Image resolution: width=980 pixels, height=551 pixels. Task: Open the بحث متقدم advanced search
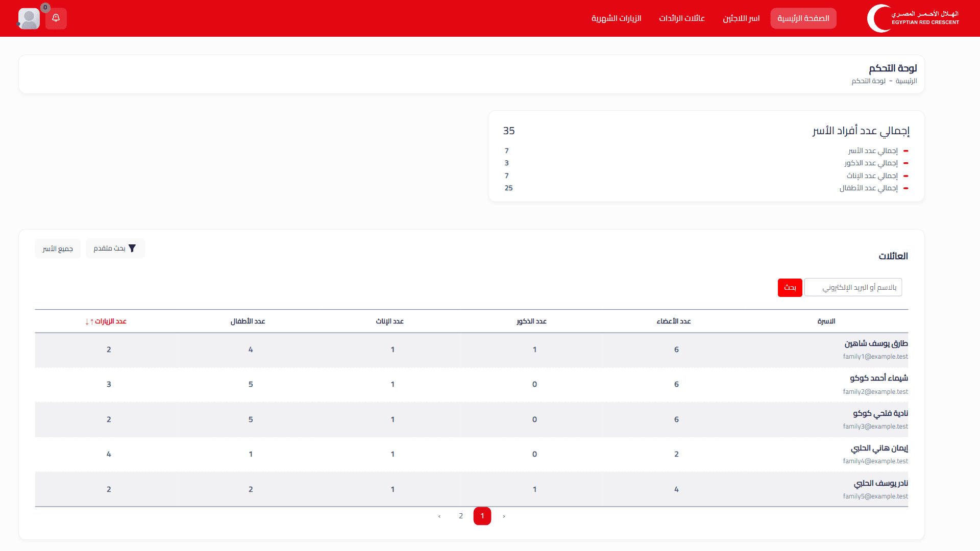click(115, 248)
